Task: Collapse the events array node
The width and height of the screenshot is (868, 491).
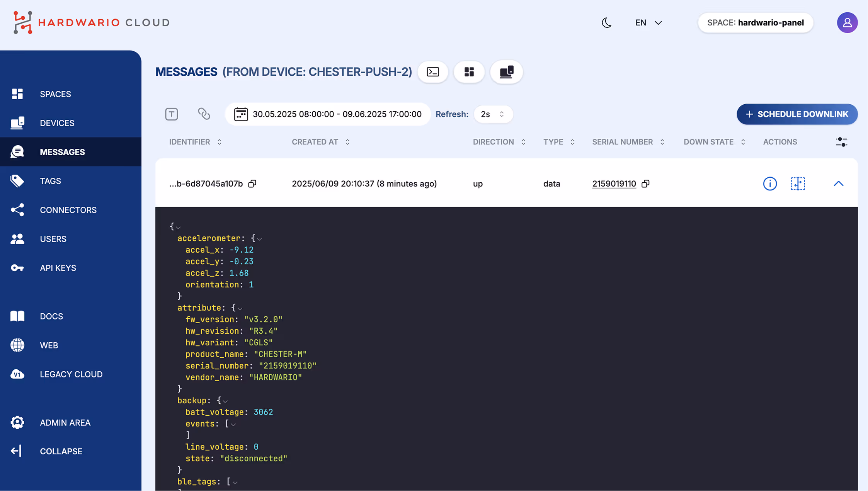Action: pyautogui.click(x=233, y=424)
